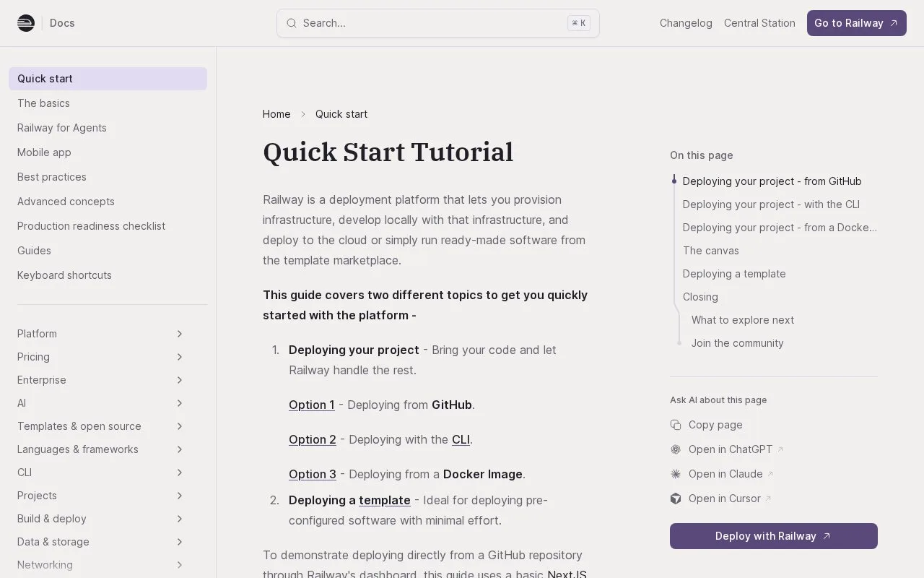Click the Claude logo icon

point(676,474)
